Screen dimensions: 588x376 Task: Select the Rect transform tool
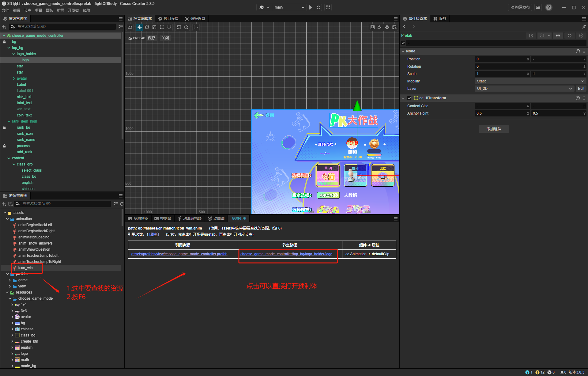tap(162, 27)
